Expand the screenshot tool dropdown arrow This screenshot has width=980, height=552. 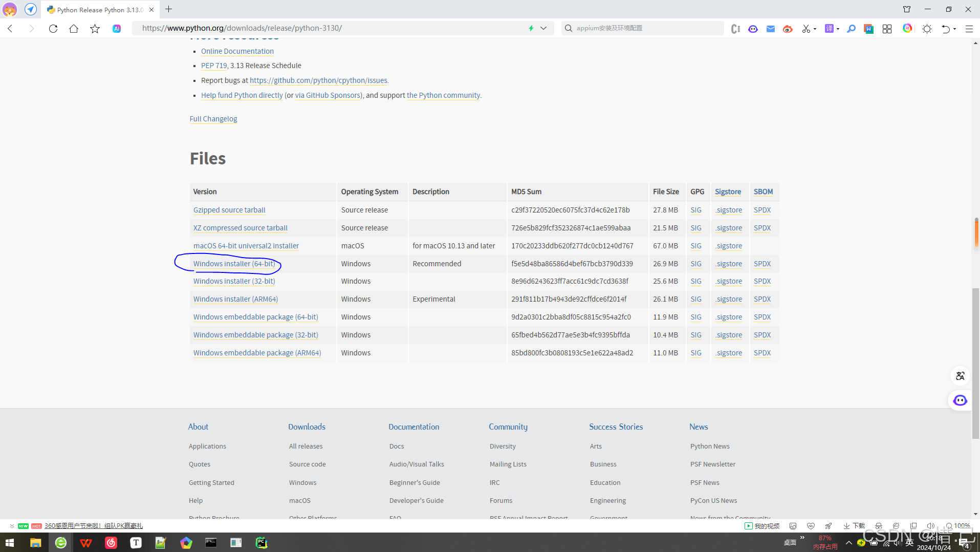click(815, 29)
